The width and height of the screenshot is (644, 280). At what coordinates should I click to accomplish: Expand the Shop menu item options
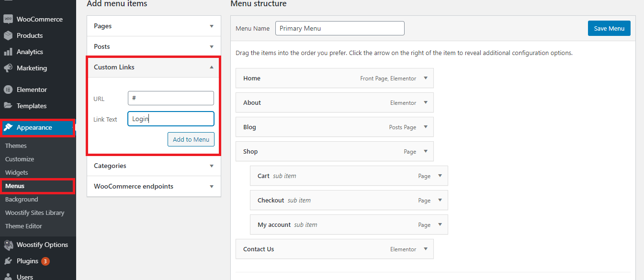[426, 151]
